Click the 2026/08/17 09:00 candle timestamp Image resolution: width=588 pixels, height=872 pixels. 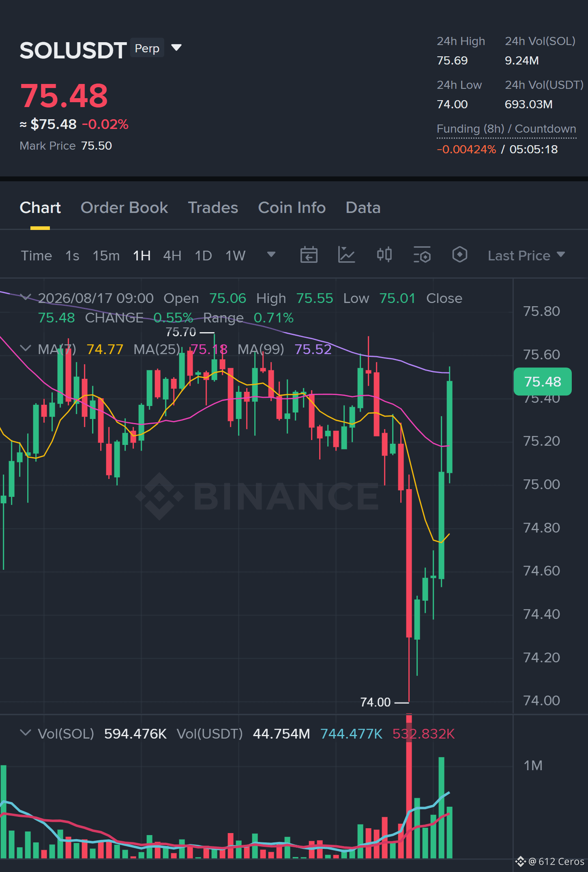96,298
